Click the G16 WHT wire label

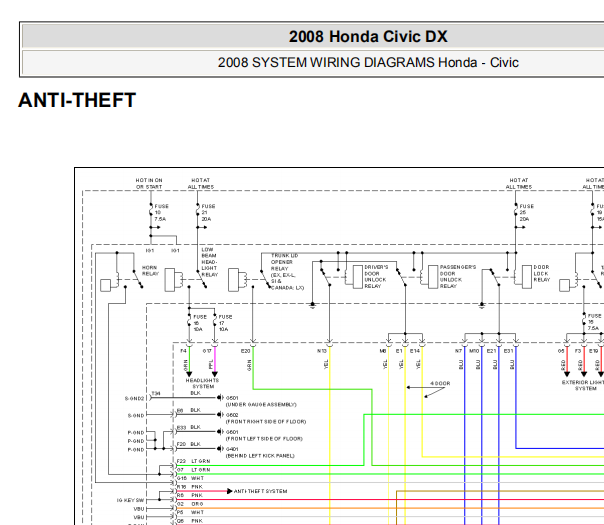pyautogui.click(x=190, y=478)
